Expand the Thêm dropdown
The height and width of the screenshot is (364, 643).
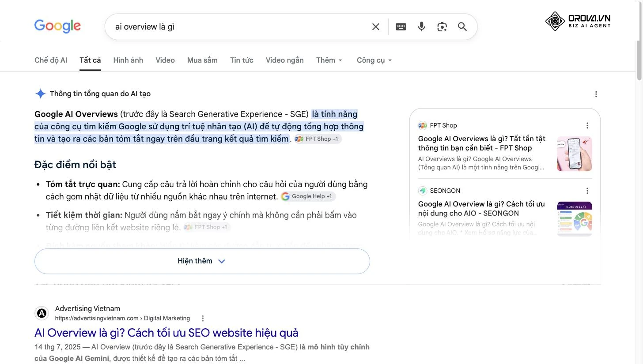click(x=329, y=60)
